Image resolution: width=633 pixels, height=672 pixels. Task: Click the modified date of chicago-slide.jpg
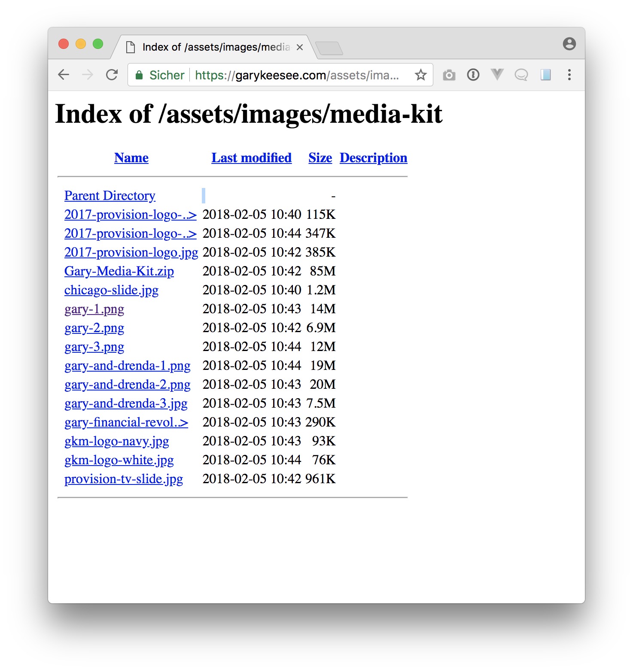[x=252, y=290]
